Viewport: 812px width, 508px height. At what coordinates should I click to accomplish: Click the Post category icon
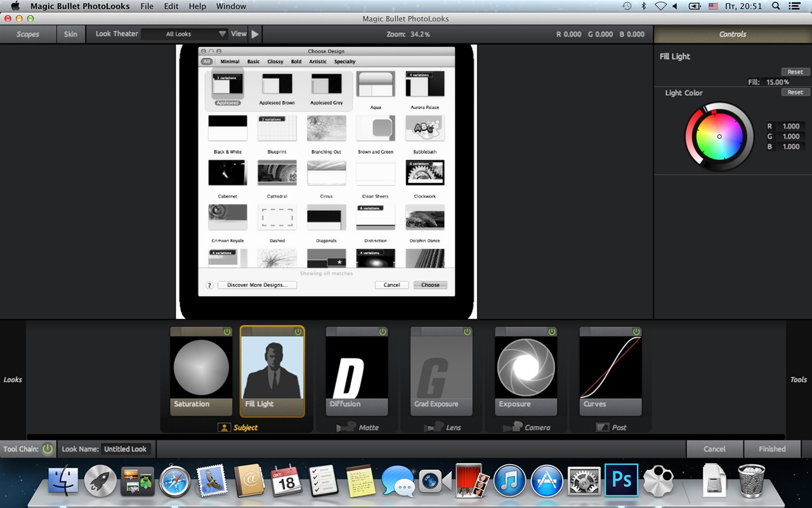pos(603,427)
